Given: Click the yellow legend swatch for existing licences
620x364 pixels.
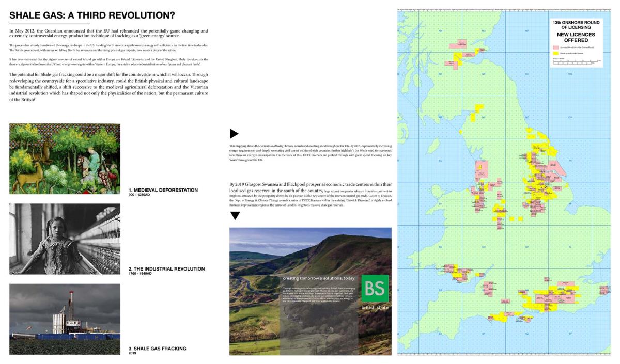Looking at the screenshot, I should pyautogui.click(x=556, y=53).
